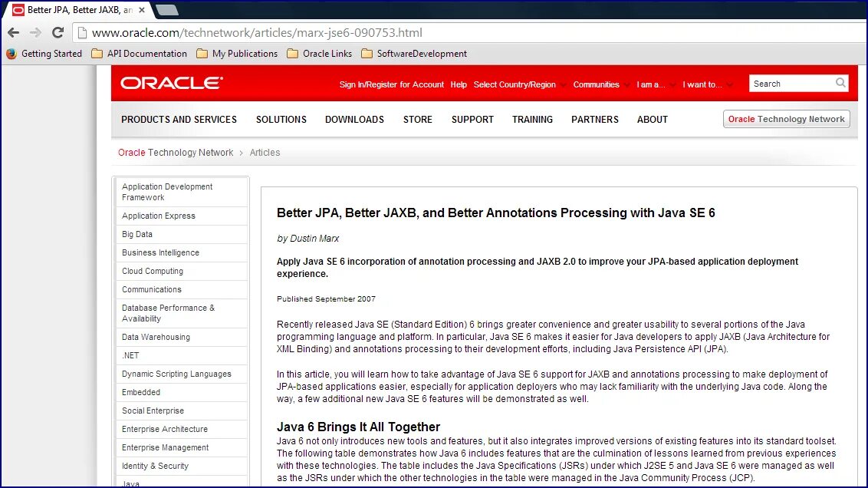Open the Training menu
The image size is (868, 488).
[532, 120]
